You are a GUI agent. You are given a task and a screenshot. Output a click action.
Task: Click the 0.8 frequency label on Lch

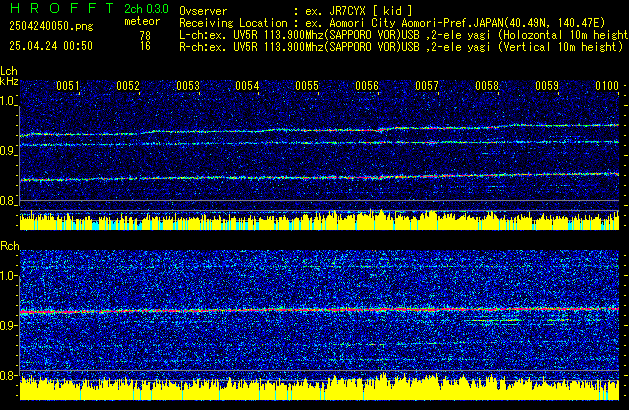[x=8, y=201]
